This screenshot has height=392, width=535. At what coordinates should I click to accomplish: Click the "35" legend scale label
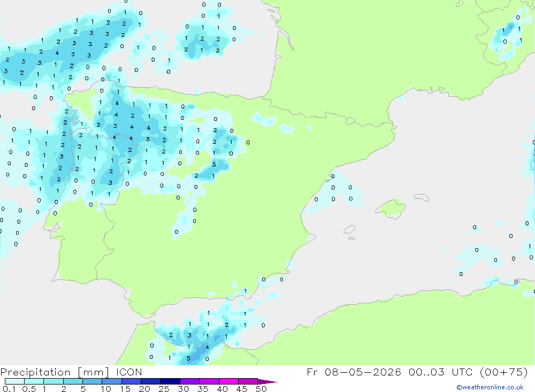point(203,389)
